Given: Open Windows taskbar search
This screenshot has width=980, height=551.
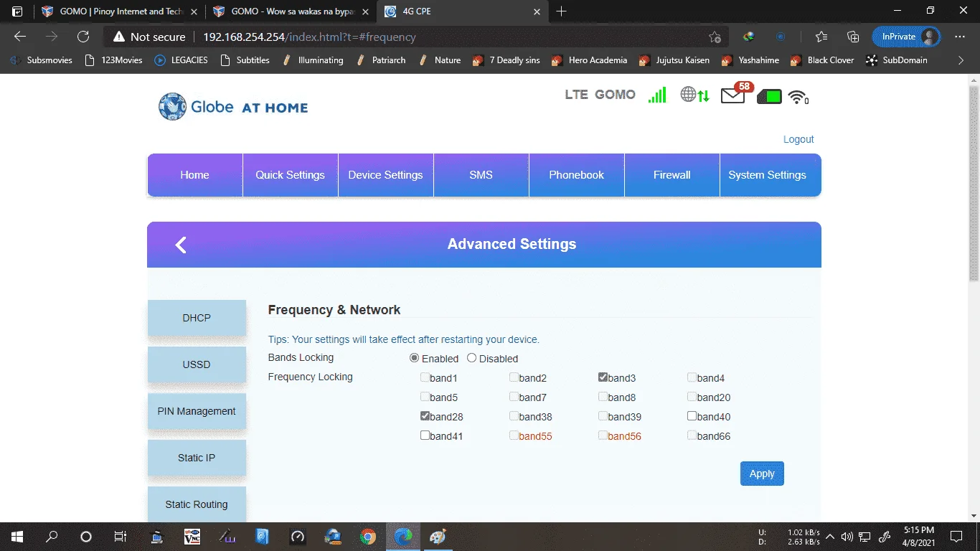Looking at the screenshot, I should tap(52, 537).
